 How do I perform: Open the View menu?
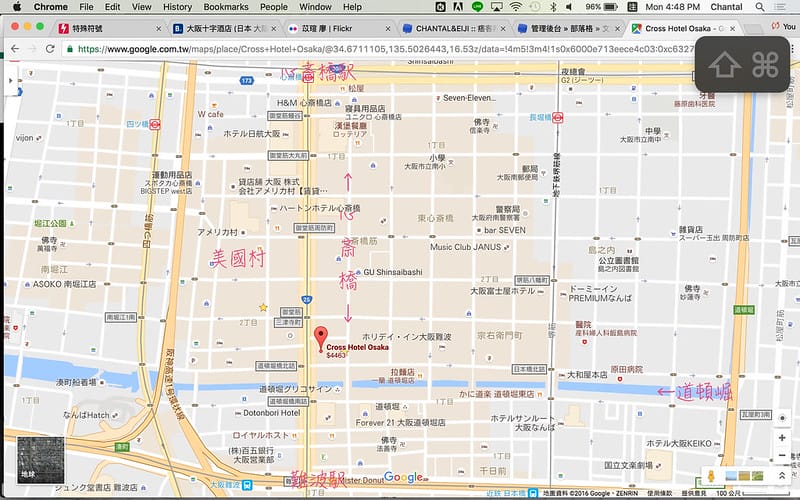141,7
